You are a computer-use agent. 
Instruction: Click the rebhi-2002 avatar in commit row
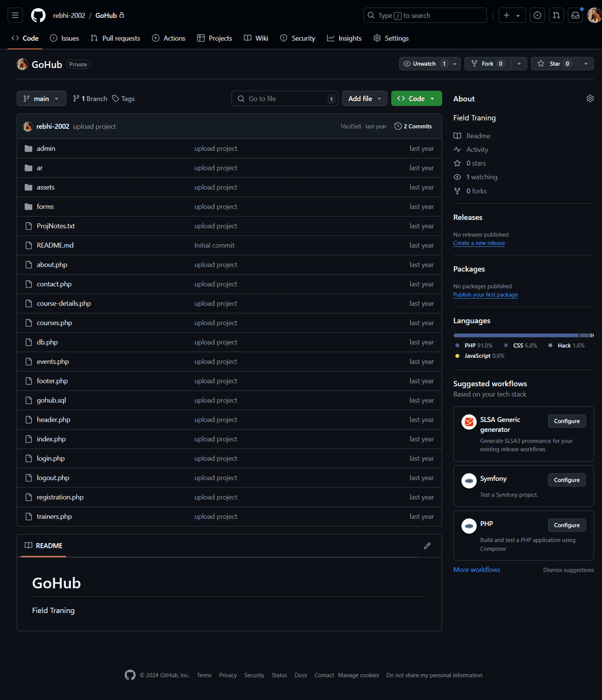(28, 127)
